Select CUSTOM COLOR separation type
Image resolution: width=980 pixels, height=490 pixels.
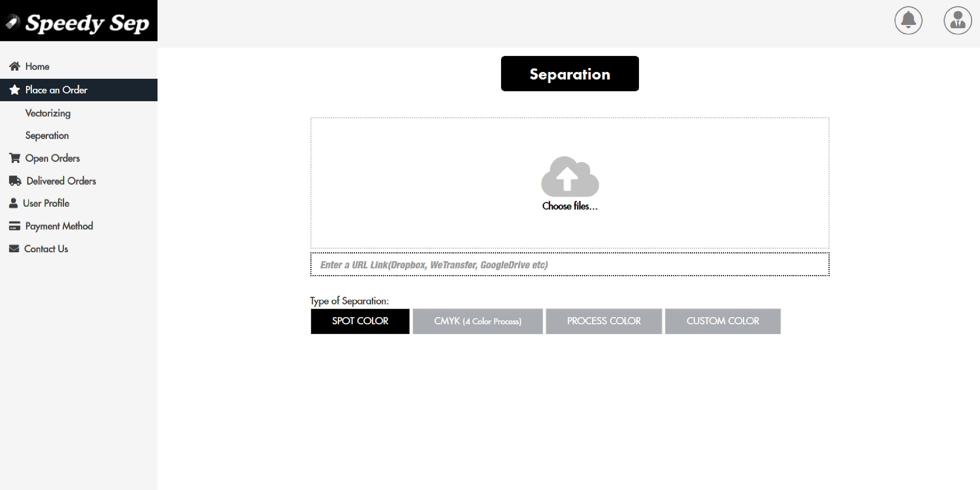[x=722, y=321]
